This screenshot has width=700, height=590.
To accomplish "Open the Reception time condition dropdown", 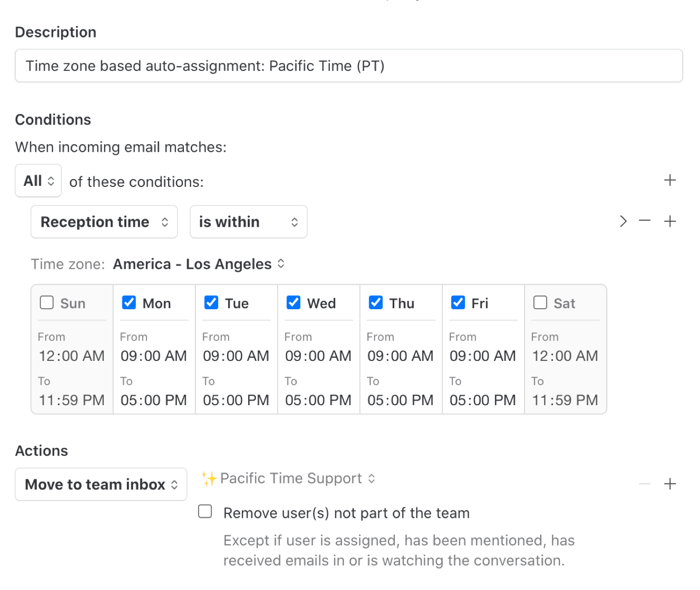I will pyautogui.click(x=104, y=222).
